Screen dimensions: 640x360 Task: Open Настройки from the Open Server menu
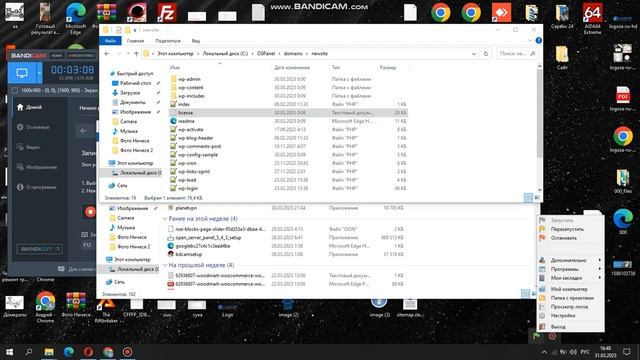coord(563,316)
